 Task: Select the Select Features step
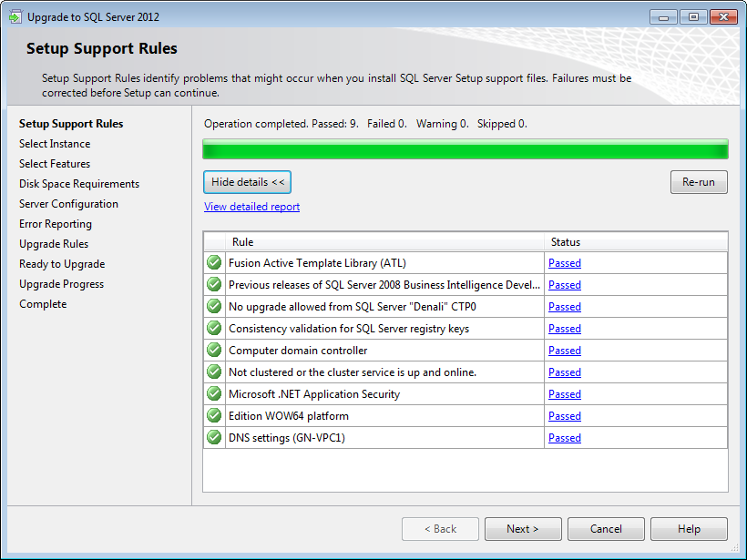click(55, 164)
